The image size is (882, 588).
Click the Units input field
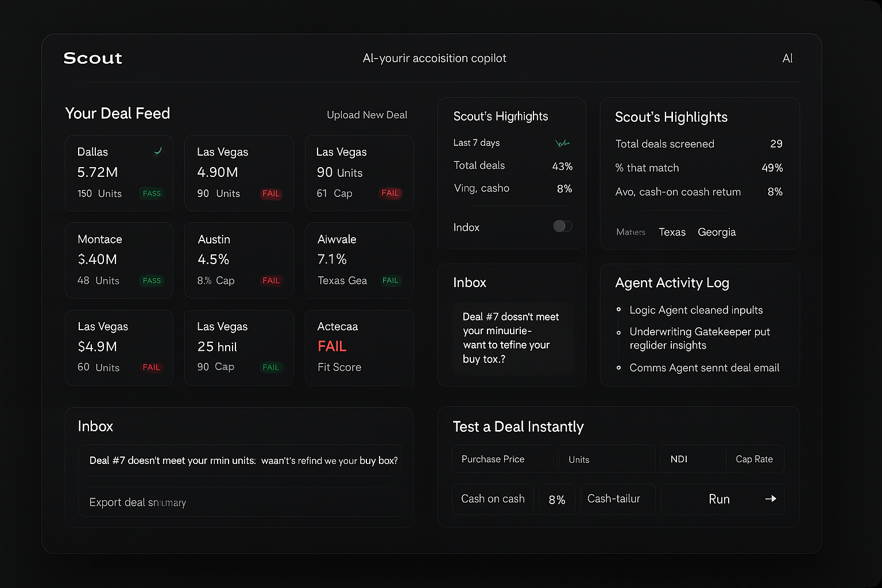point(606,459)
